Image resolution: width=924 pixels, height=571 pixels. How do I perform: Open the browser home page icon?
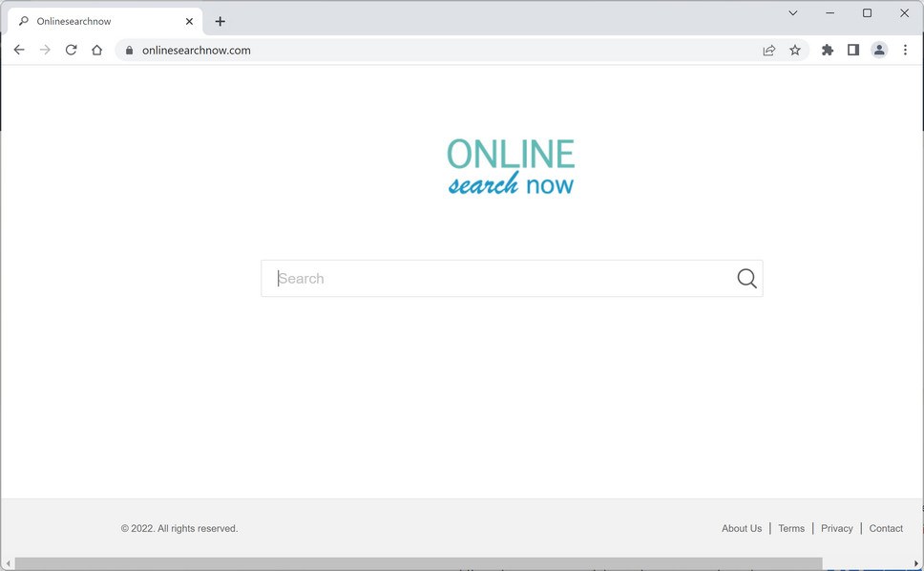(96, 50)
